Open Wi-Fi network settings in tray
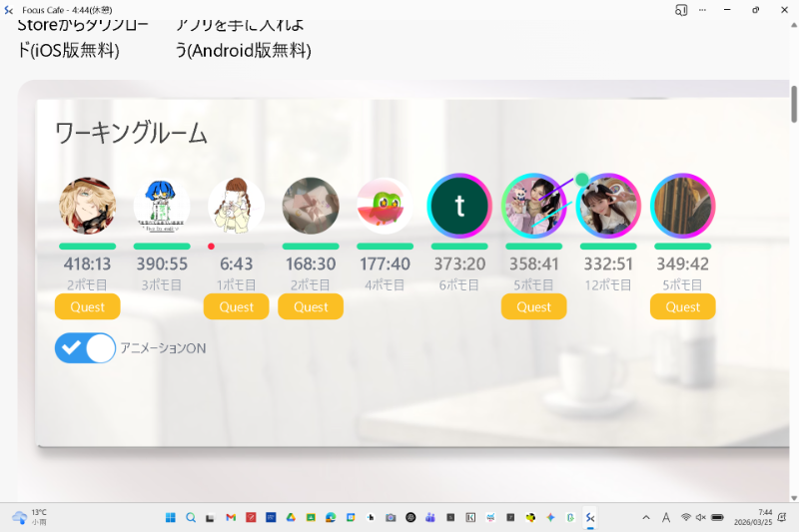Screen dimensions: 799x532 pos(686,518)
